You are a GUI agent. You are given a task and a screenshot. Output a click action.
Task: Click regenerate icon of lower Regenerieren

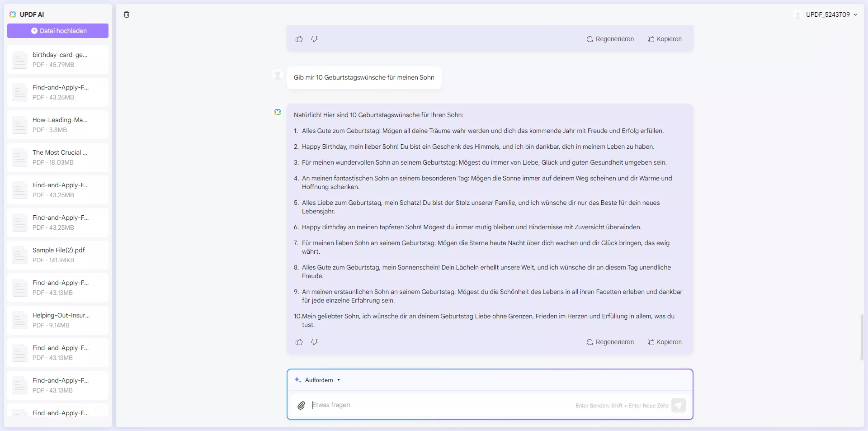coord(590,342)
